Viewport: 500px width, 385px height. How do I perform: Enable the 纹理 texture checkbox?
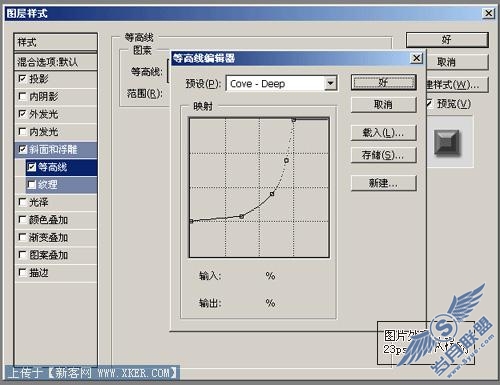[32, 184]
